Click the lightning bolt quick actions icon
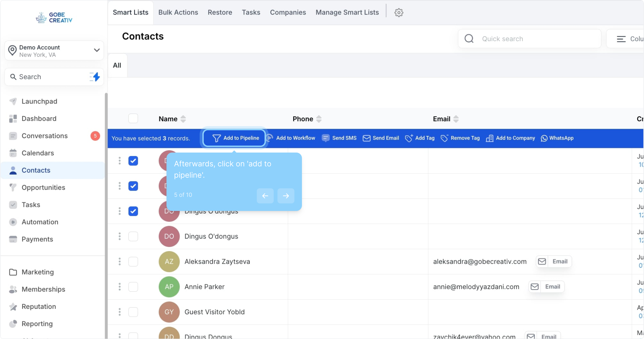Image resolution: width=644 pixels, height=339 pixels. [x=95, y=77]
